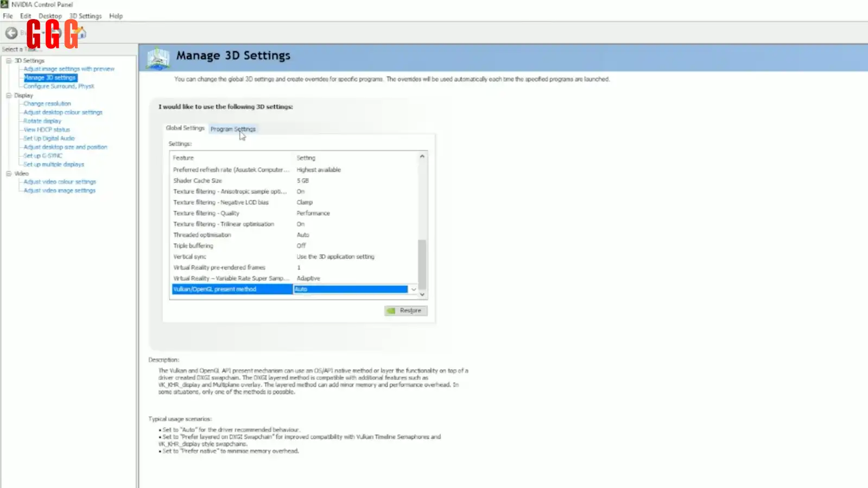Click the Restore button
The image size is (868, 488).
point(406,310)
